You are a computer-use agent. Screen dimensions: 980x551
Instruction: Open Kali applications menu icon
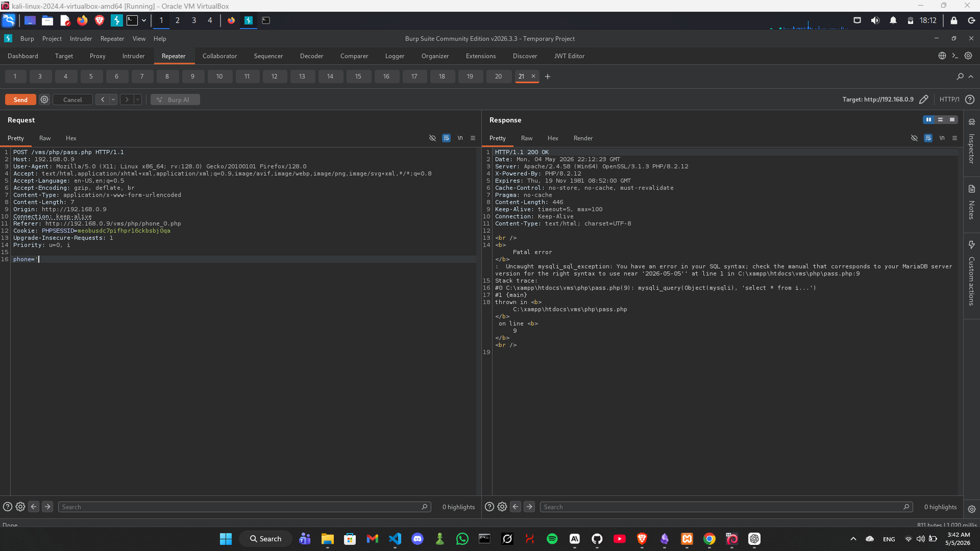click(x=9, y=20)
